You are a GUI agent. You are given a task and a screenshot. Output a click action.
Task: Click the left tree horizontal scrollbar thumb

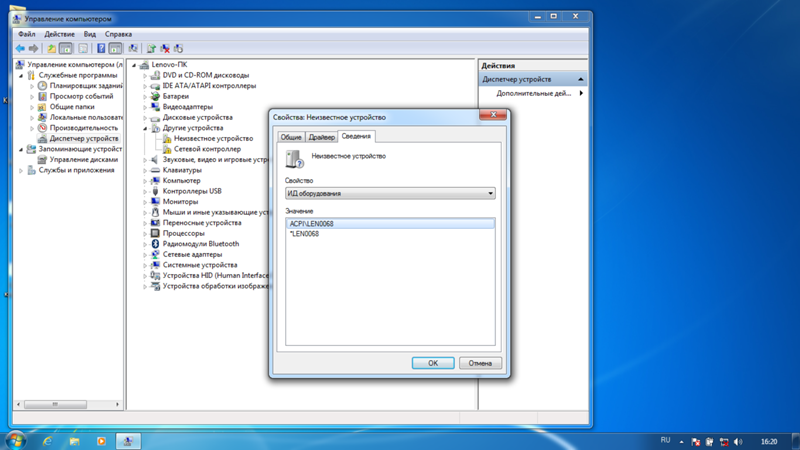point(55,404)
